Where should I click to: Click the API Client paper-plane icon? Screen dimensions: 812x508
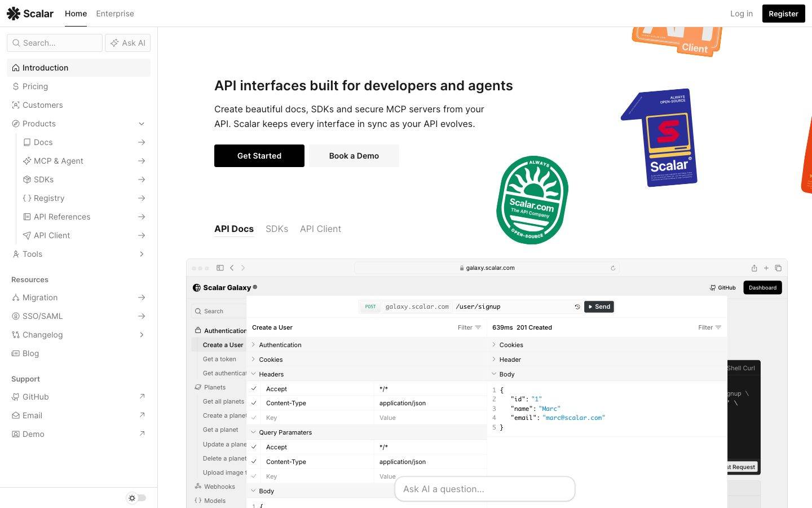[x=27, y=235]
